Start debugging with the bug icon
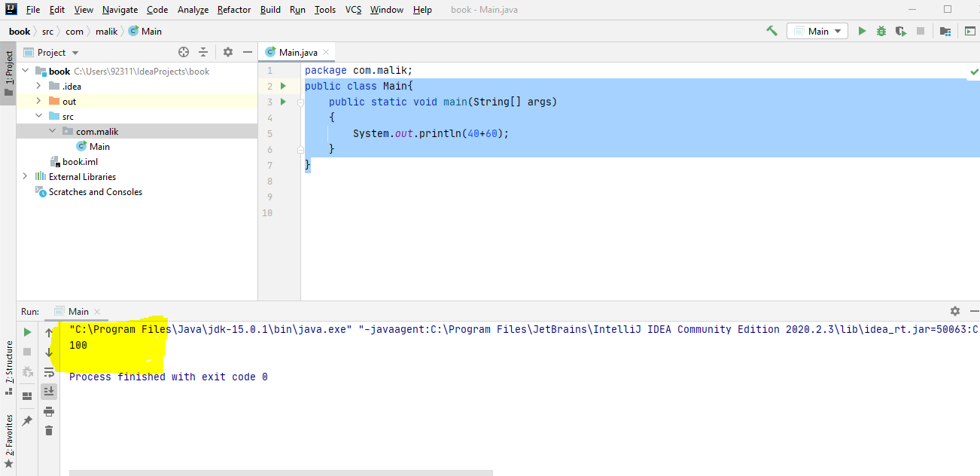980x476 pixels. tap(881, 31)
